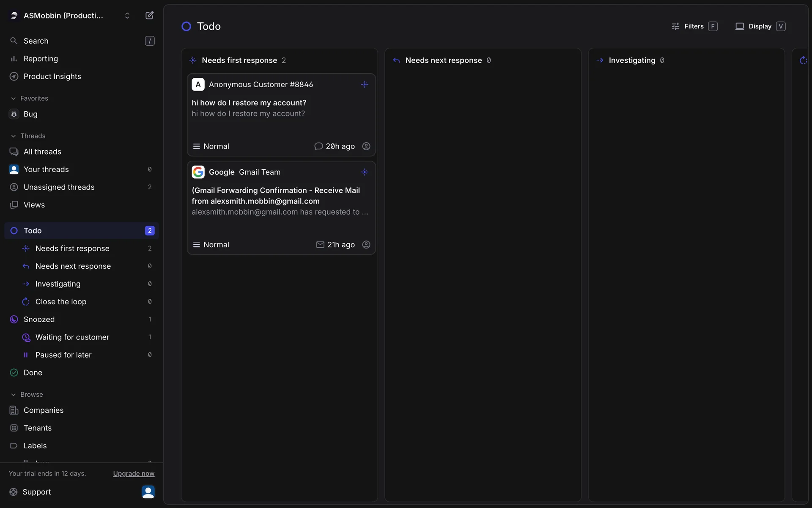Screen dimensions: 812x508
Task: Open the Snoozed threads list
Action: pyautogui.click(x=39, y=320)
